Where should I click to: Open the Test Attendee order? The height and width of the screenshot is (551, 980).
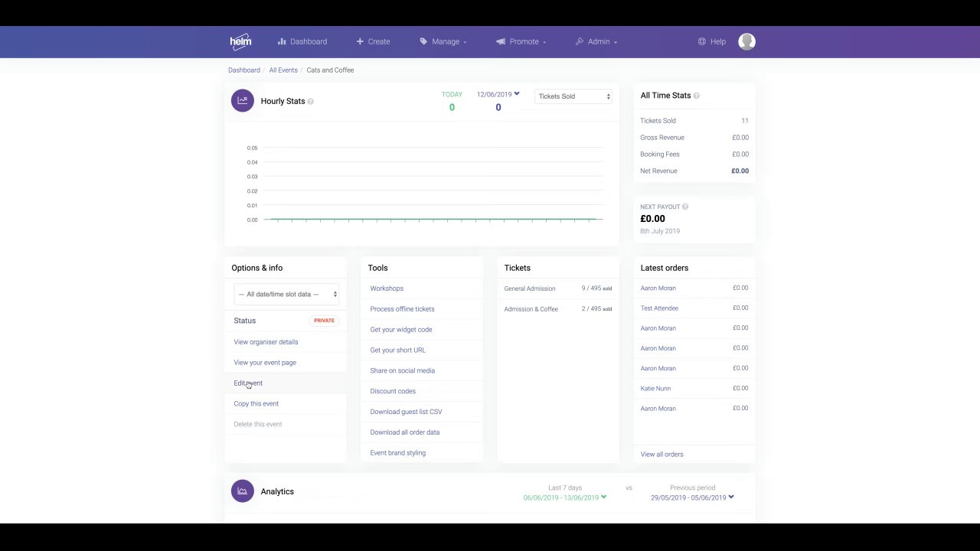[x=659, y=308]
